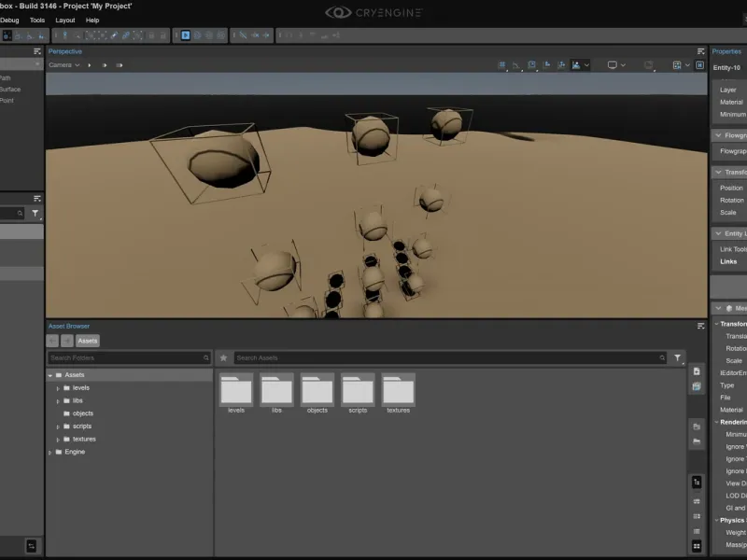Click the Search Folders input field

(x=129, y=357)
